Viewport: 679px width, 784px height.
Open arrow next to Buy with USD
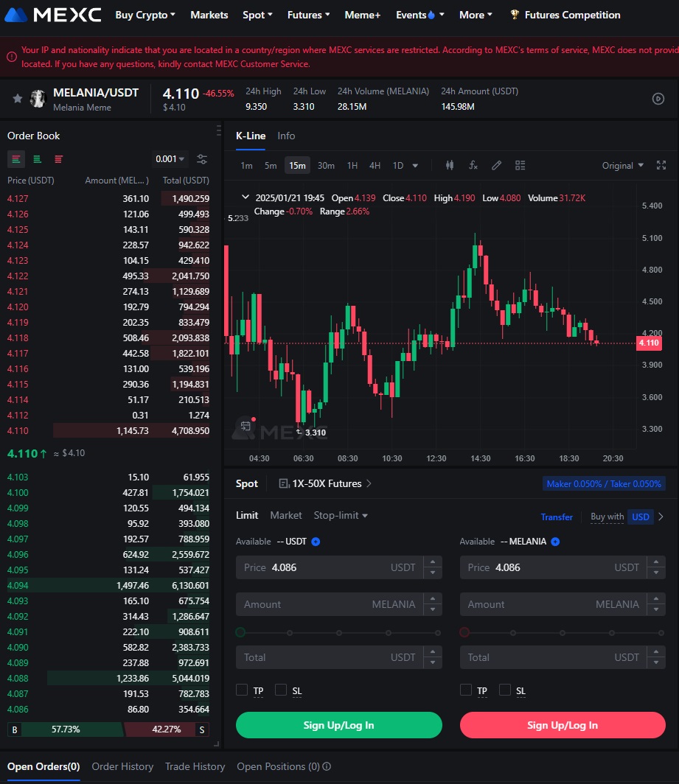pyautogui.click(x=661, y=517)
